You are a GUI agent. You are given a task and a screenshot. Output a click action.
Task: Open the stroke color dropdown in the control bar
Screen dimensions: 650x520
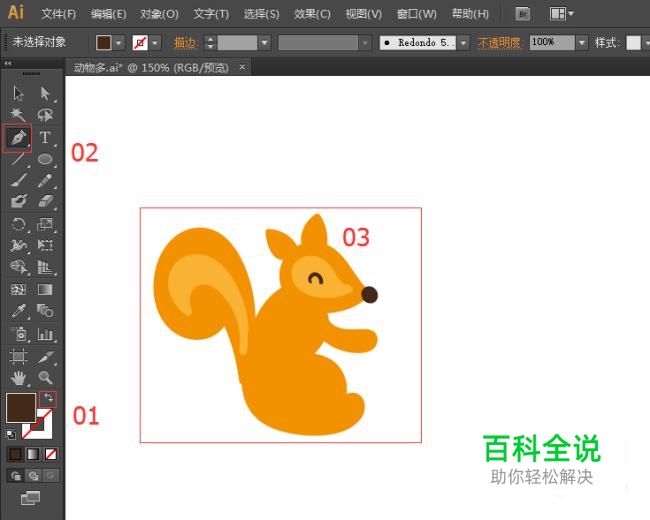[x=155, y=43]
